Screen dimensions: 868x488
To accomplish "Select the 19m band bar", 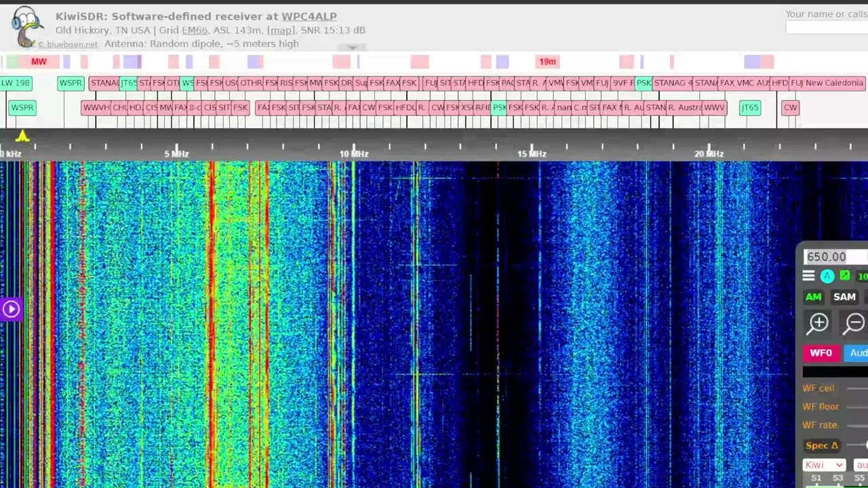I will point(547,62).
